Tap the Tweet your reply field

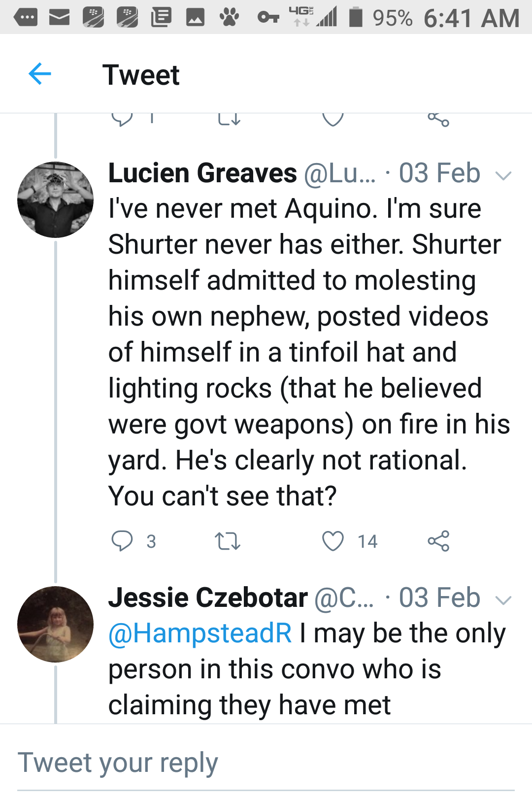point(266,763)
